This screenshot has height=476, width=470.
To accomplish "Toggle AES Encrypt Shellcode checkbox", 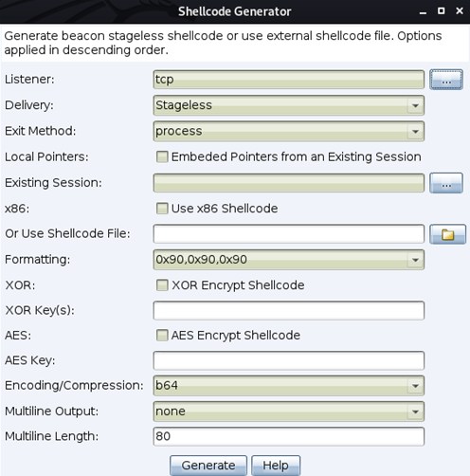I will pos(162,336).
